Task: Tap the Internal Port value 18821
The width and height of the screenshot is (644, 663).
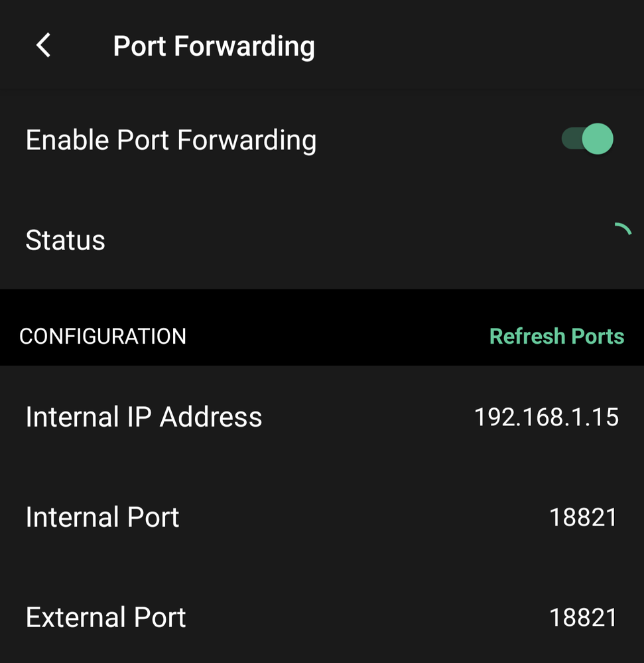Action: [x=583, y=518]
